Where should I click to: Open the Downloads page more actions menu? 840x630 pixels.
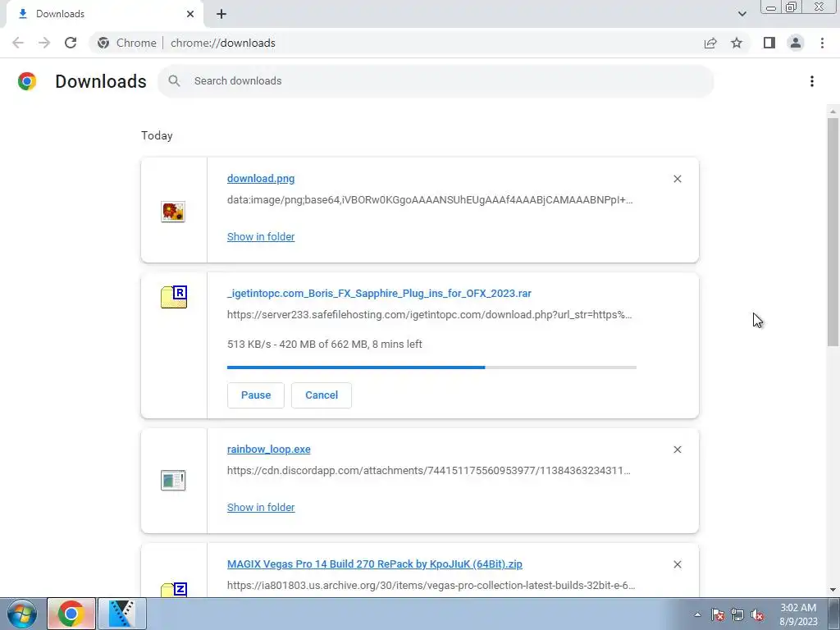[812, 81]
